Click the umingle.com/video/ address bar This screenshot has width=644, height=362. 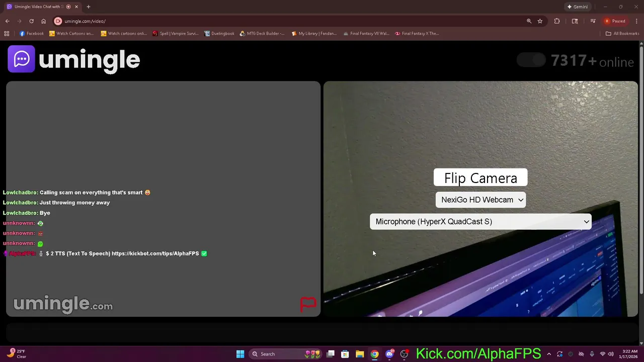(292, 21)
